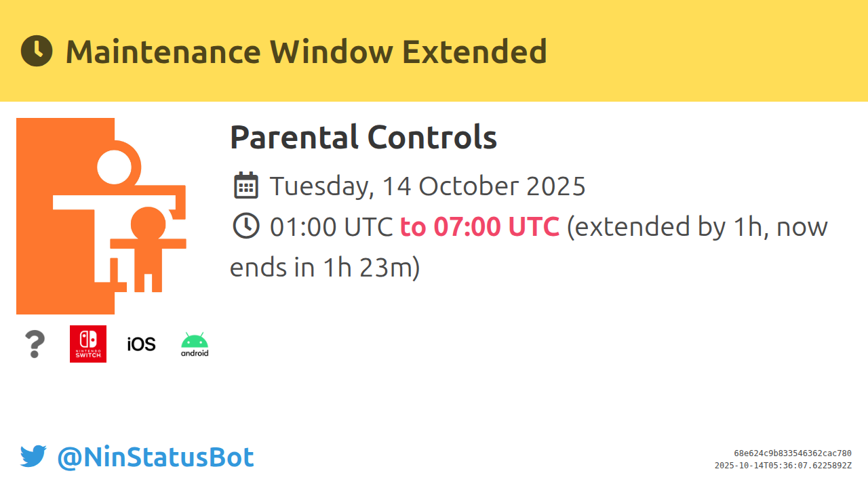Select the red Nintendo Switch icon
Image resolution: width=868 pixels, height=488 pixels.
tap(88, 344)
